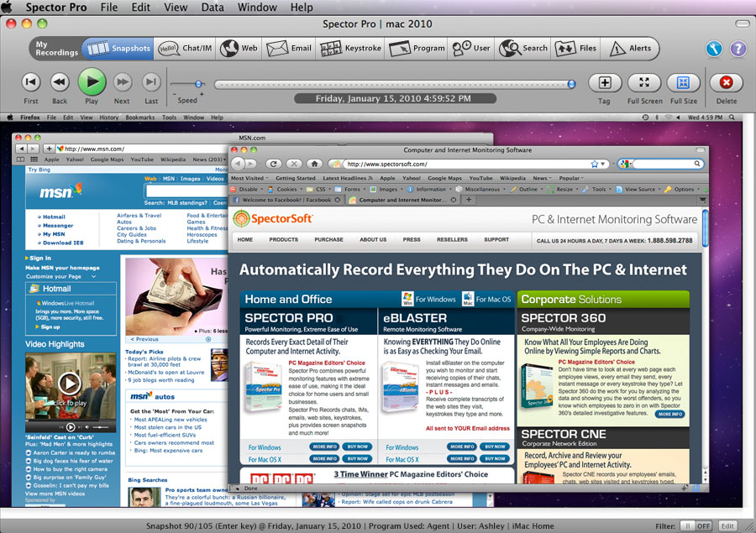Screen dimensions: 756x533
Task: Click the SpectorSoft logo
Action: tap(273, 218)
